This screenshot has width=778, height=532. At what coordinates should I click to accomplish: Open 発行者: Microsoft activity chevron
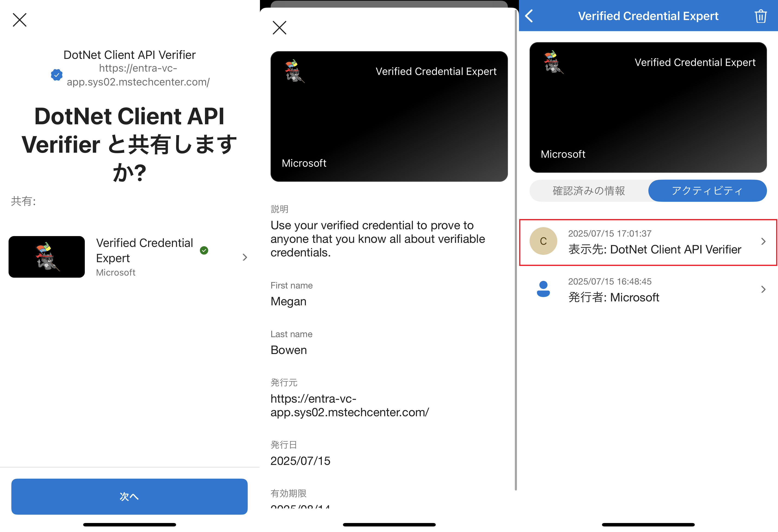tap(763, 289)
